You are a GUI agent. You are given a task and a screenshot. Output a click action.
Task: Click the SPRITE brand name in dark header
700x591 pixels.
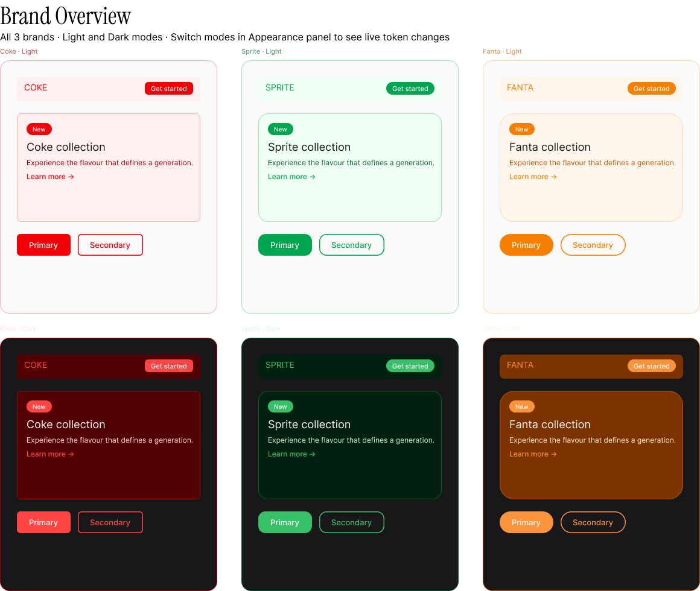[x=280, y=365]
